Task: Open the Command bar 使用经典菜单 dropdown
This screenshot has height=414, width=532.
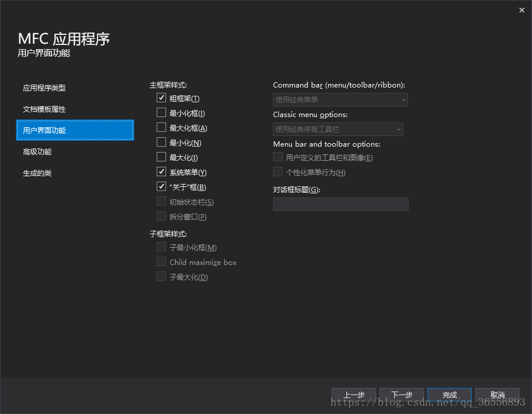Action: point(340,100)
